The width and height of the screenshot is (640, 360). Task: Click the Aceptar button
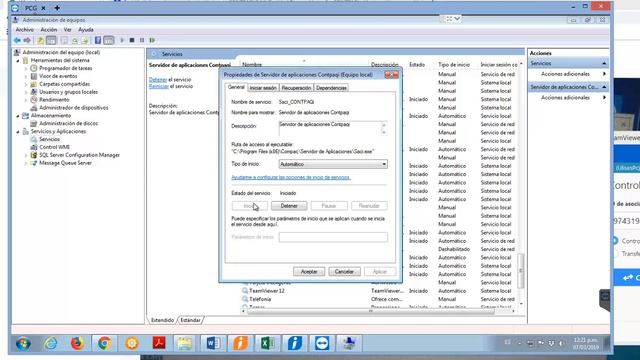(x=309, y=271)
